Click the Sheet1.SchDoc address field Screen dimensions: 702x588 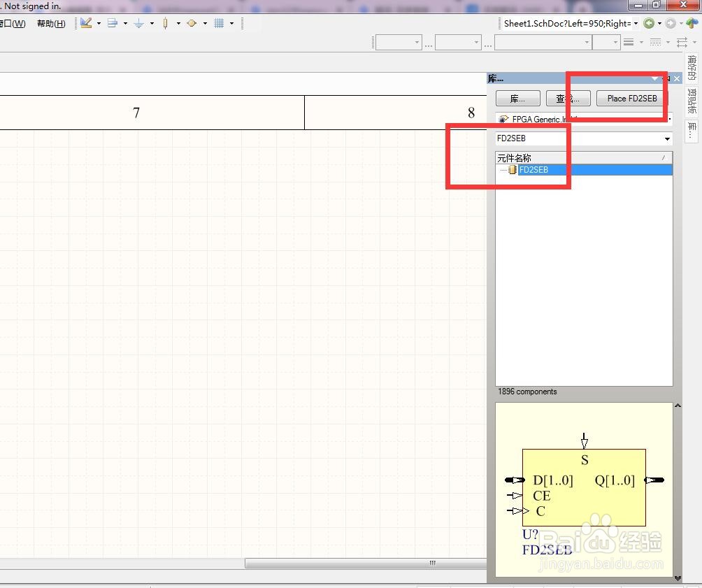click(x=567, y=23)
